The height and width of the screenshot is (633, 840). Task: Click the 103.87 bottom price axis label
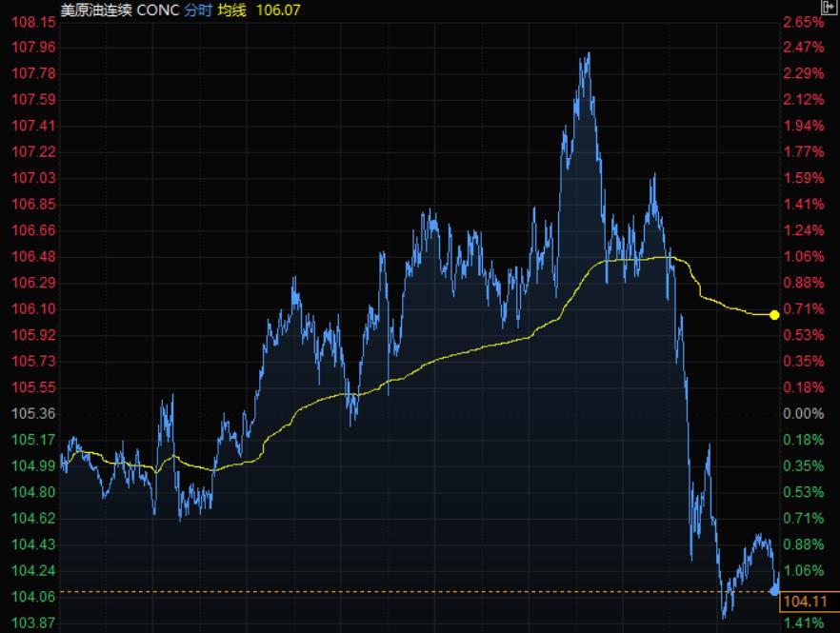30,623
